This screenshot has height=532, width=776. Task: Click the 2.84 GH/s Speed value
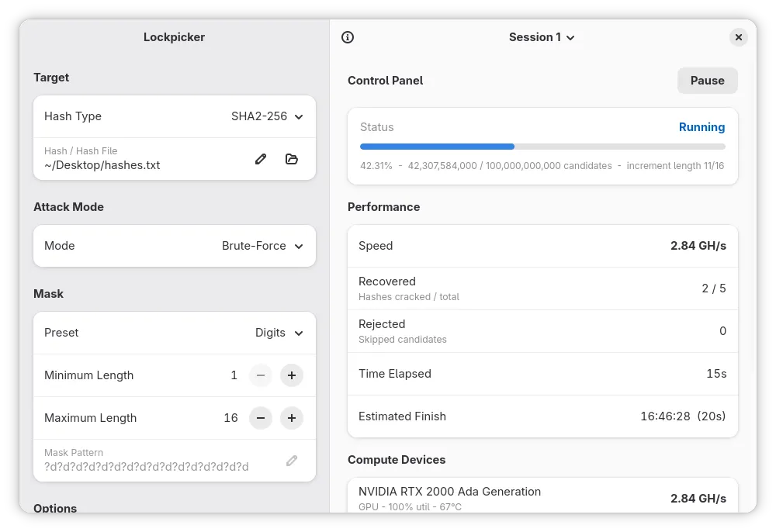(x=698, y=246)
